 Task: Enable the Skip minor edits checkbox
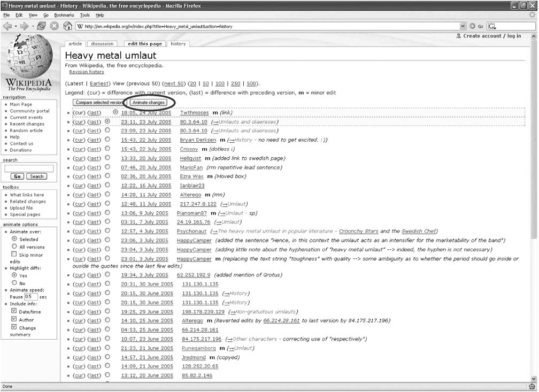[14, 255]
